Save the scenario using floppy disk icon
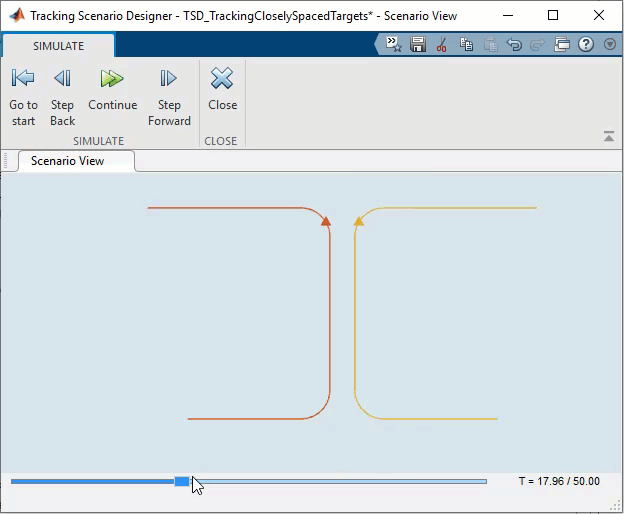Image resolution: width=624 pixels, height=514 pixels. point(418,44)
